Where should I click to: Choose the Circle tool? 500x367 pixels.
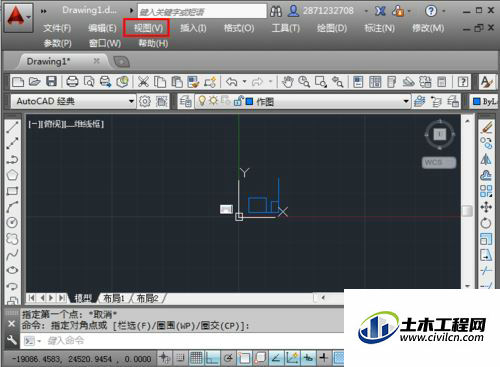(12, 223)
